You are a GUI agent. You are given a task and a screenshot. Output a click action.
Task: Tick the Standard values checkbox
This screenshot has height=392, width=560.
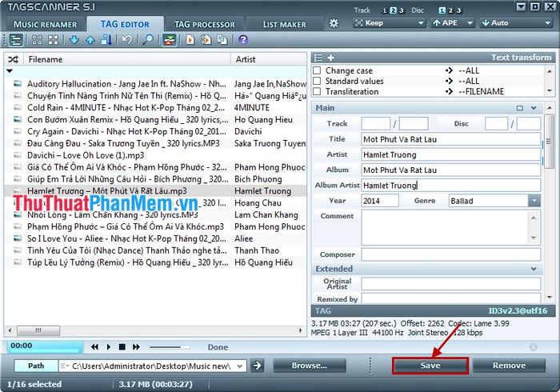coord(317,81)
